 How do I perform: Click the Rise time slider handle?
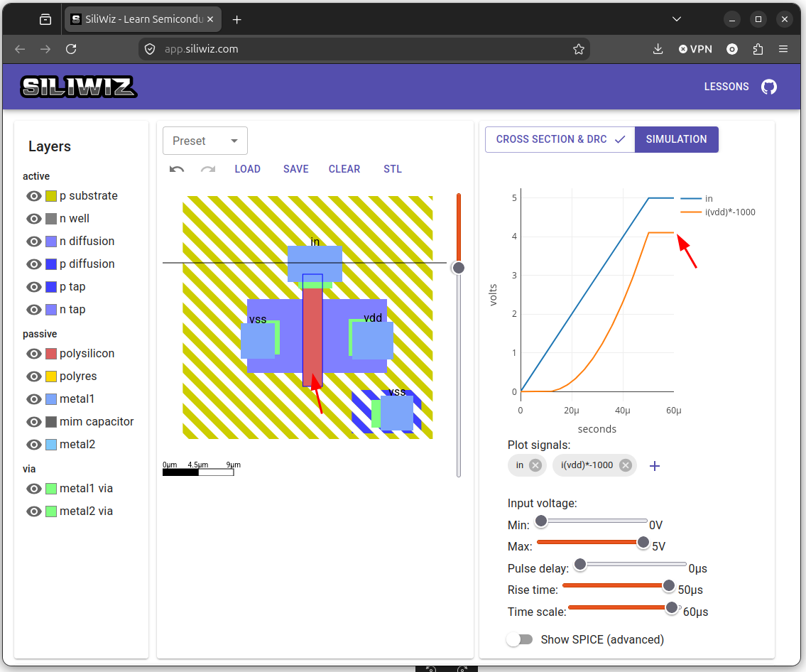668,585
